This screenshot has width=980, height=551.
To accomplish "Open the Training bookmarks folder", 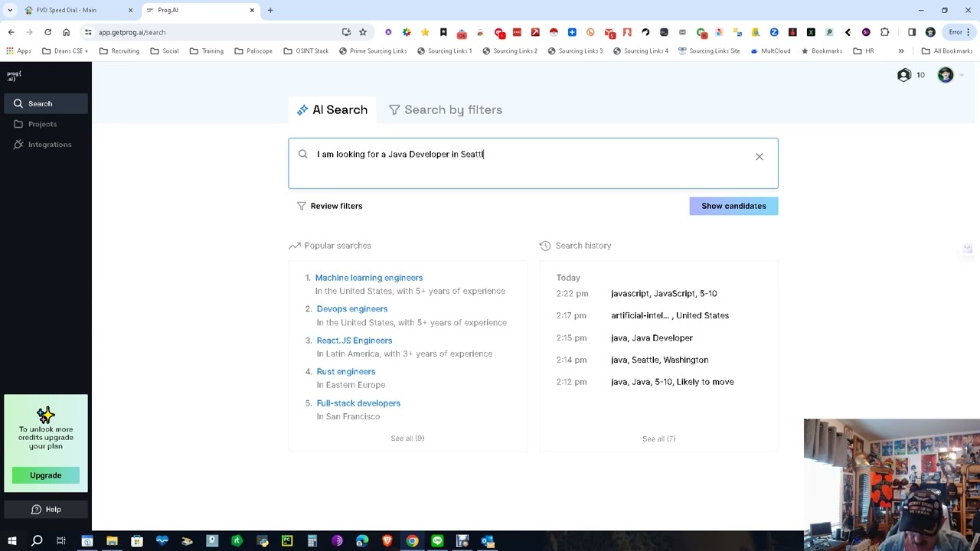I will point(207,51).
